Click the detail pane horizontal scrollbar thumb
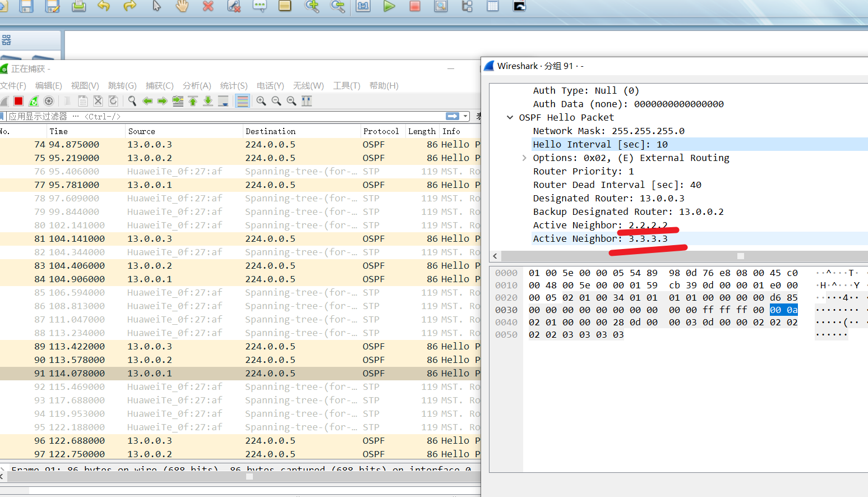Image resolution: width=868 pixels, height=497 pixels. tap(740, 256)
